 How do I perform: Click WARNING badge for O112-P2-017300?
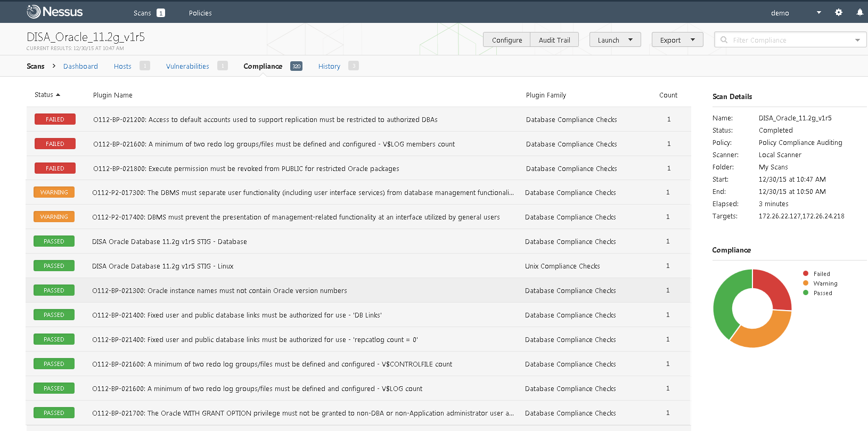click(54, 192)
